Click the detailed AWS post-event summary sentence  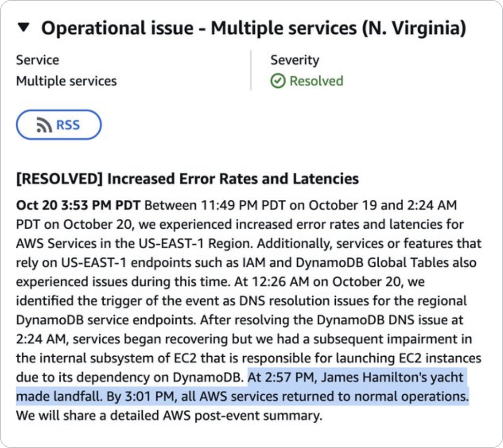click(x=169, y=416)
